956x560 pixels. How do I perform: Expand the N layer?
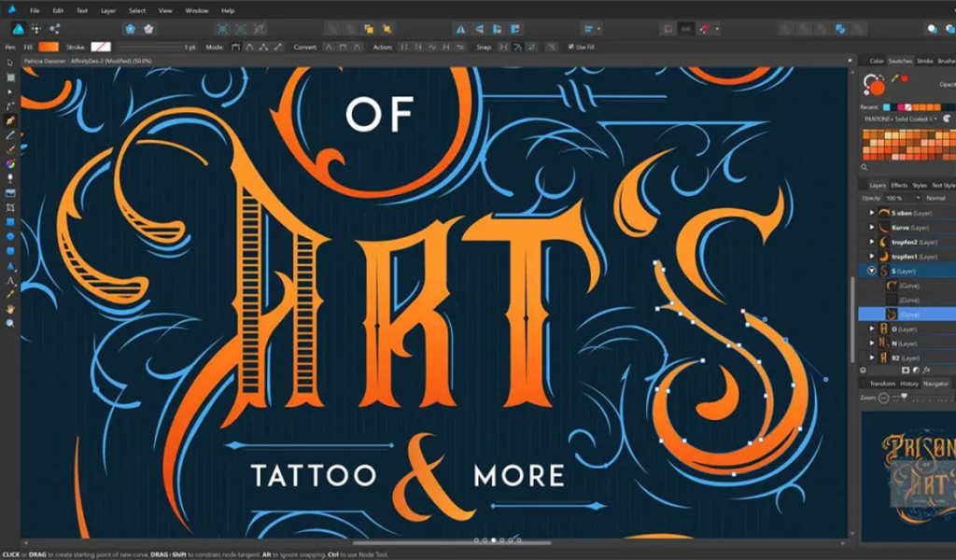pos(872,343)
